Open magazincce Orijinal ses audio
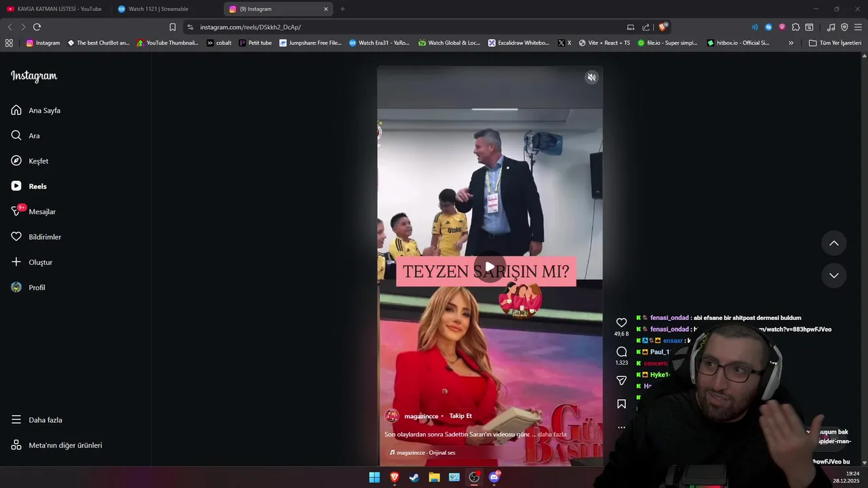Viewport: 868px width, 488px height. pos(422,453)
